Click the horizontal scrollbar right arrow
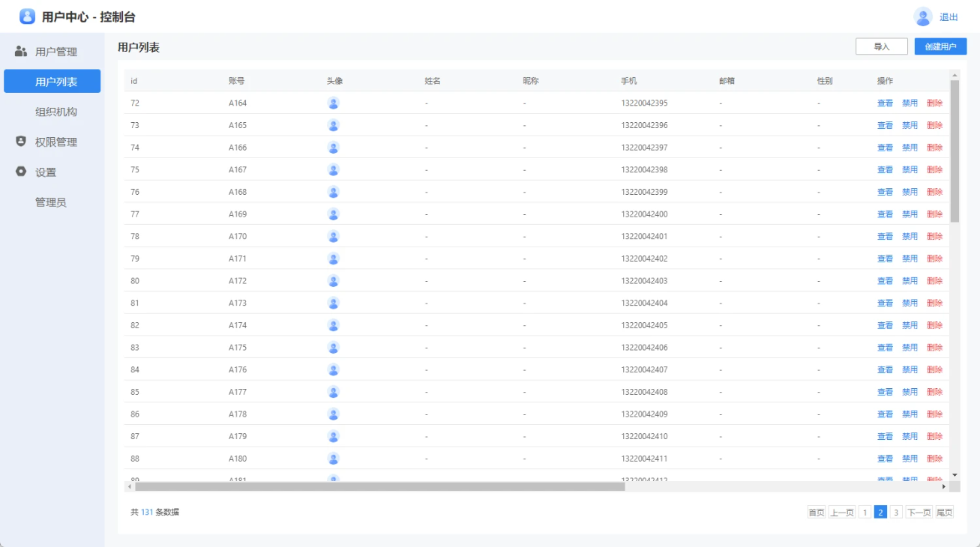This screenshot has height=547, width=980. pyautogui.click(x=944, y=486)
